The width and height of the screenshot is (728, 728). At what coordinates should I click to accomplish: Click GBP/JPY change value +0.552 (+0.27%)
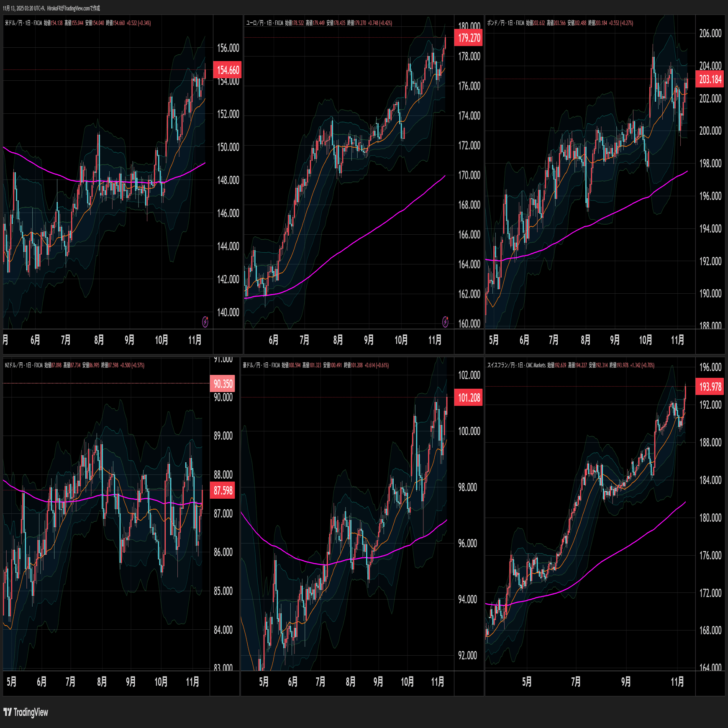click(621, 23)
